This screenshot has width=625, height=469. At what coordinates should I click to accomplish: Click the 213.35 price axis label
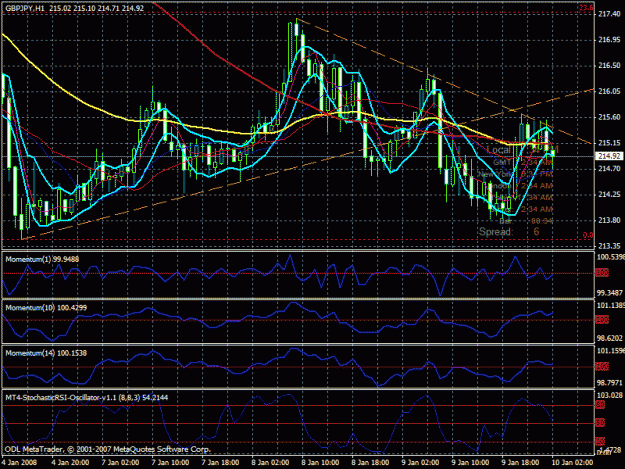pyautogui.click(x=609, y=246)
